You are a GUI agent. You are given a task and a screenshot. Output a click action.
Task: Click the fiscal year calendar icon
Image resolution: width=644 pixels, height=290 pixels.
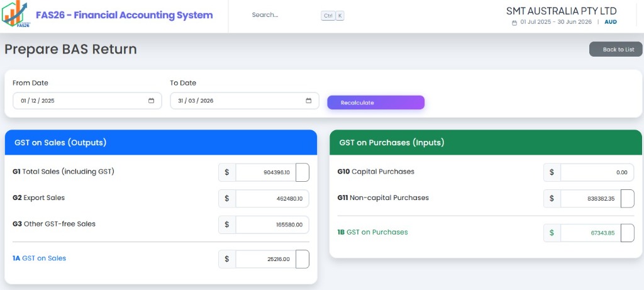click(514, 23)
